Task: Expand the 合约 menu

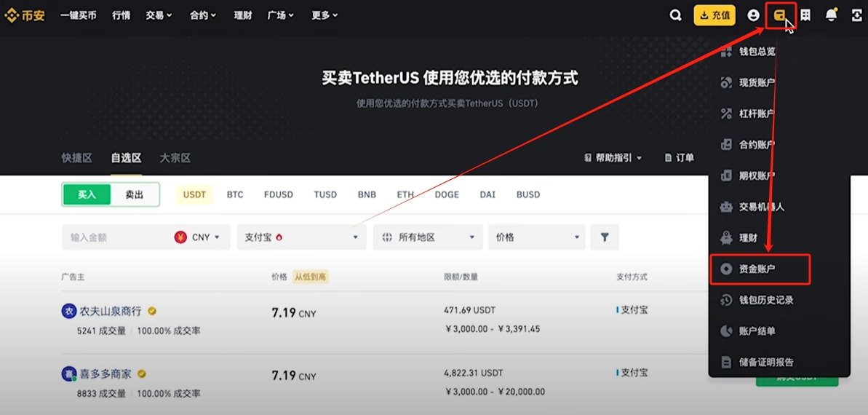Action: [x=203, y=15]
